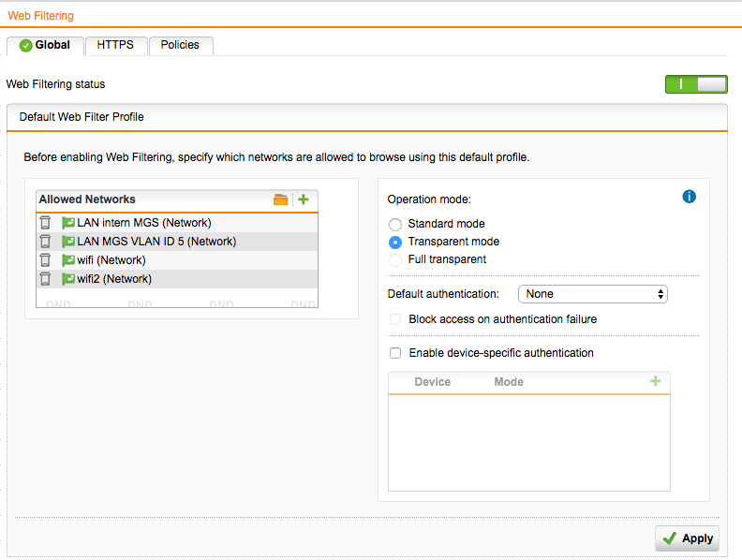Remove LAN MGS VLAN ID 5 with trash icon

(45, 242)
